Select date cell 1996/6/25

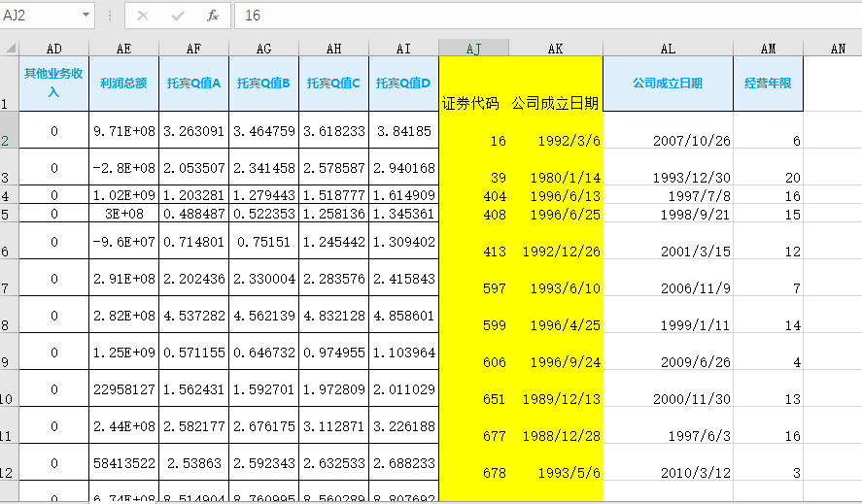(555, 214)
